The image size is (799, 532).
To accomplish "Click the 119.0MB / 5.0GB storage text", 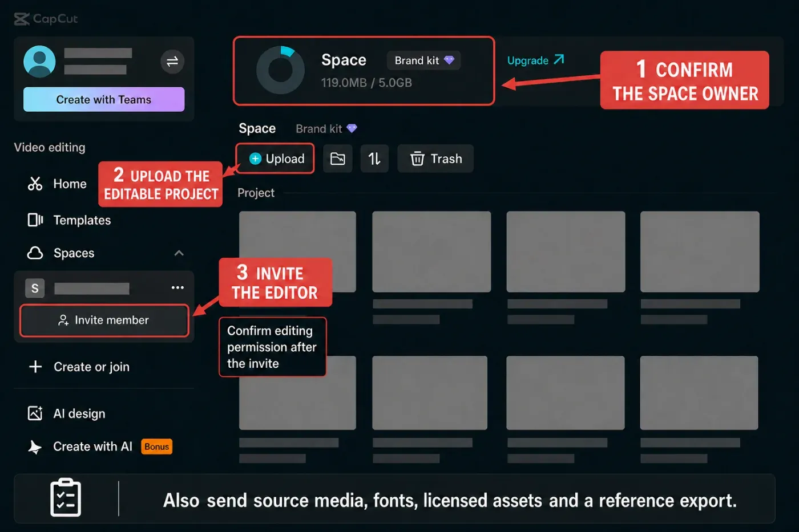I will pyautogui.click(x=366, y=83).
